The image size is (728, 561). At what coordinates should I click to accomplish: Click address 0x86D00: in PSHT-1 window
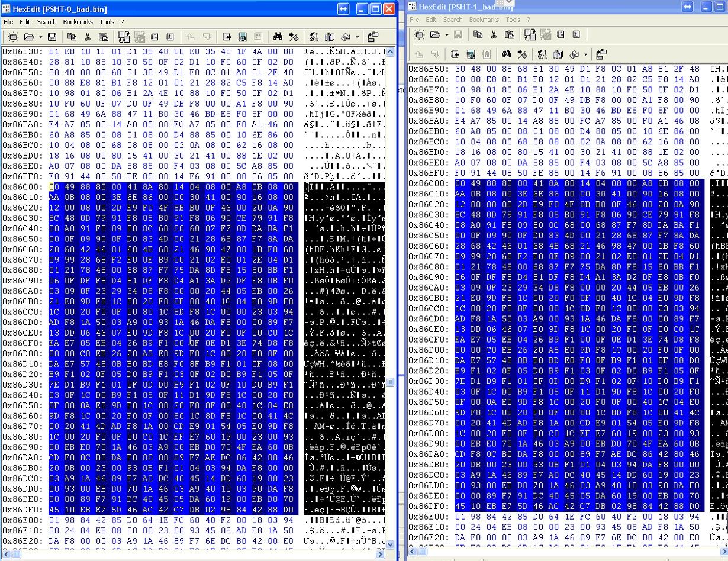pyautogui.click(x=429, y=350)
